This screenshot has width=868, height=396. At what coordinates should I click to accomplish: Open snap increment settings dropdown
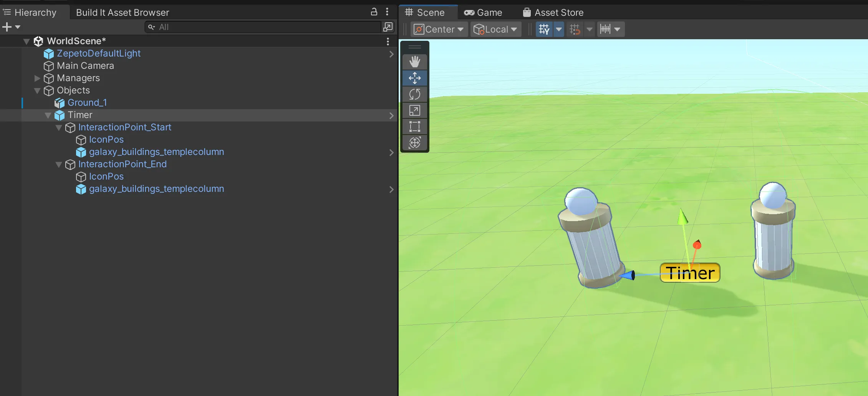[611, 29]
